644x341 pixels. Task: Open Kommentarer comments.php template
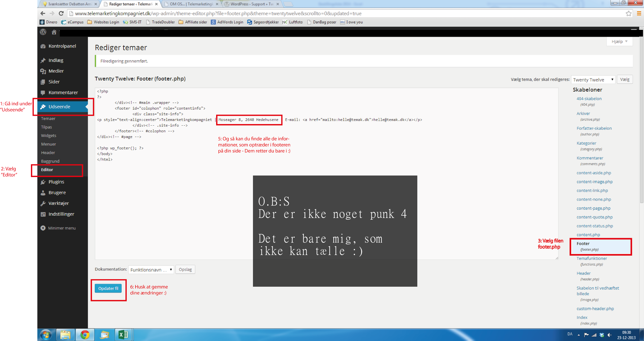590,158
